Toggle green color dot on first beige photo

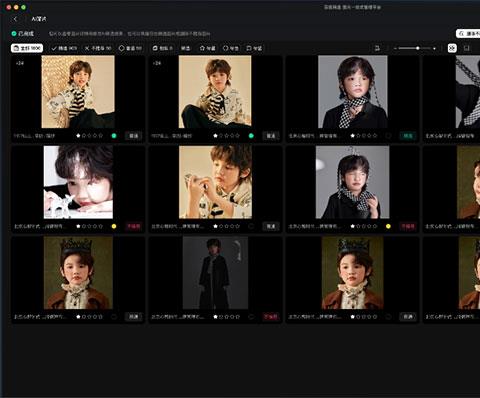[x=114, y=136]
